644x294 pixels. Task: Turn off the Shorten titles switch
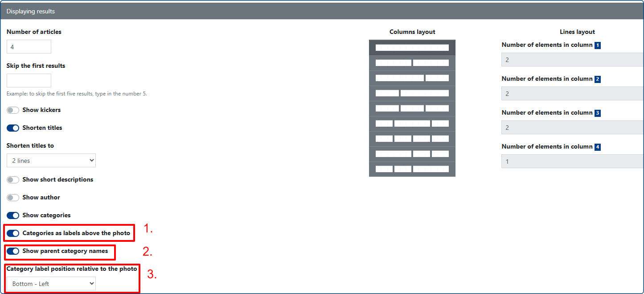(x=13, y=128)
